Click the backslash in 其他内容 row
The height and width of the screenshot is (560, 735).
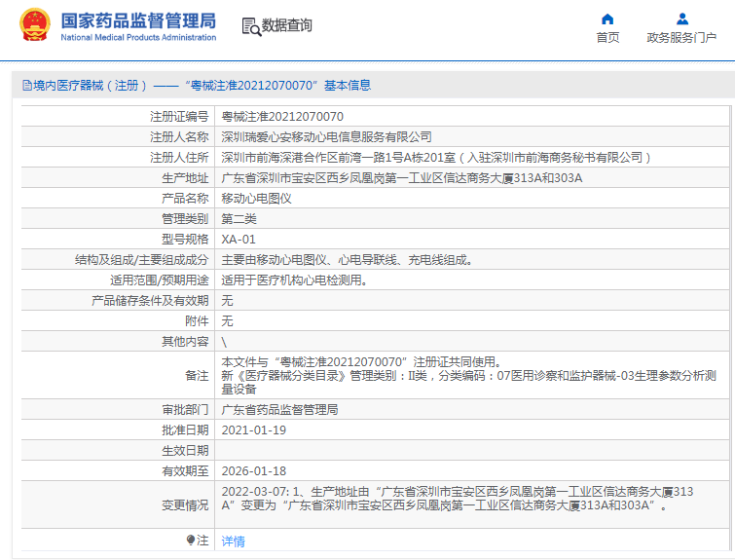point(224,343)
